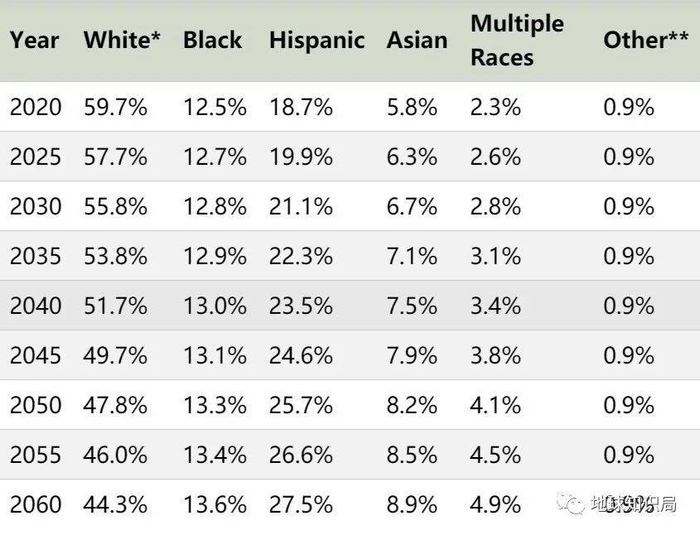Select the 26.6% Hispanic value for 2055
Screen dimensions: 700x535
coord(300,455)
